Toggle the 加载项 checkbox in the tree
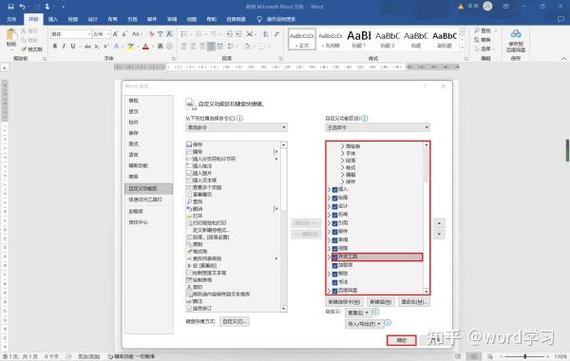This screenshot has width=570, height=361. (x=335, y=265)
